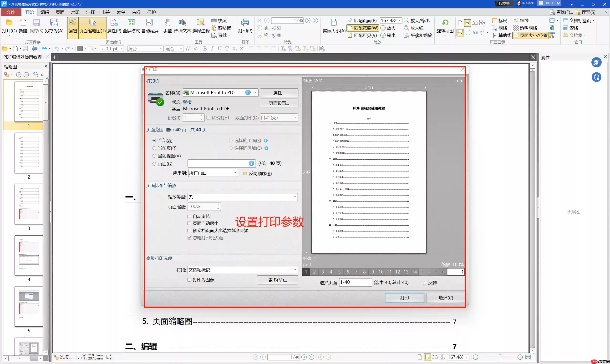Expand the 缩放类型 dropdown
Screen dimensions: 610x364
coord(295,197)
